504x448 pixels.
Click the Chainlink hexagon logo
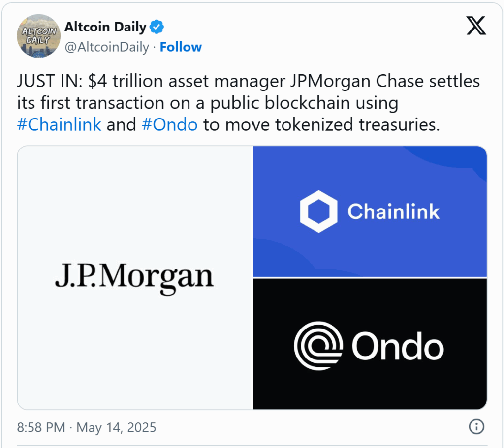coord(318,211)
